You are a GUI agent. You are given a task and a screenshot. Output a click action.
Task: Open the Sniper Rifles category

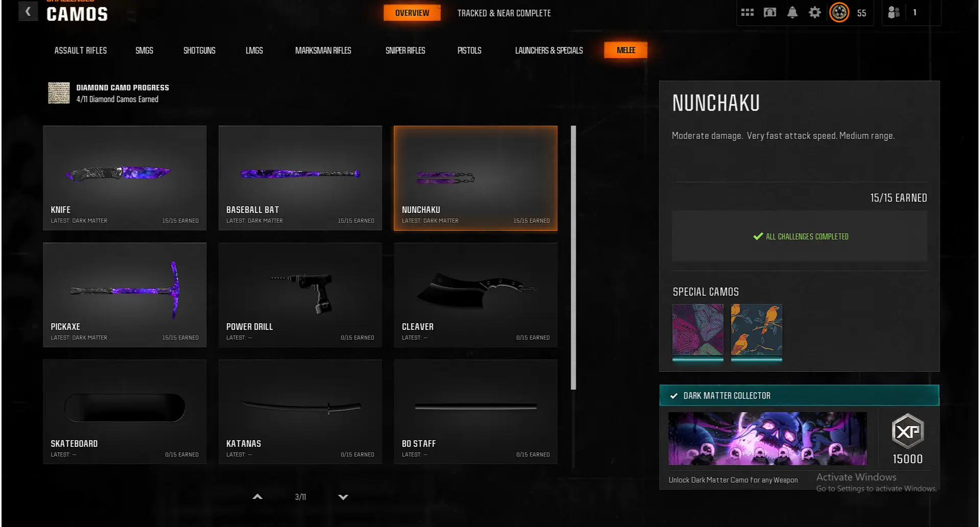[x=405, y=51]
